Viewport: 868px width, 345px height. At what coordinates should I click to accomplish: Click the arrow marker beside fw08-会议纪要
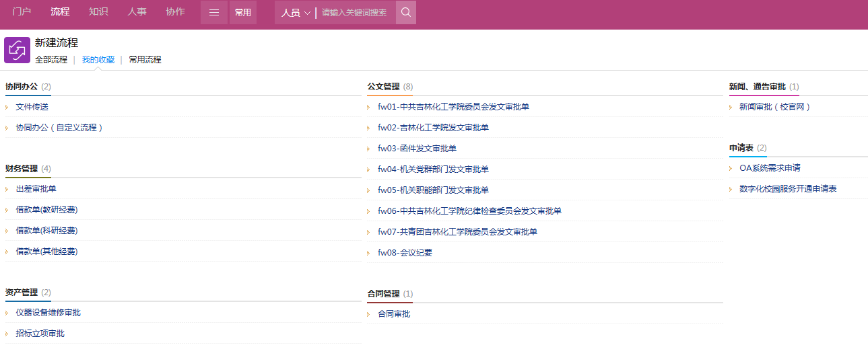tap(369, 253)
